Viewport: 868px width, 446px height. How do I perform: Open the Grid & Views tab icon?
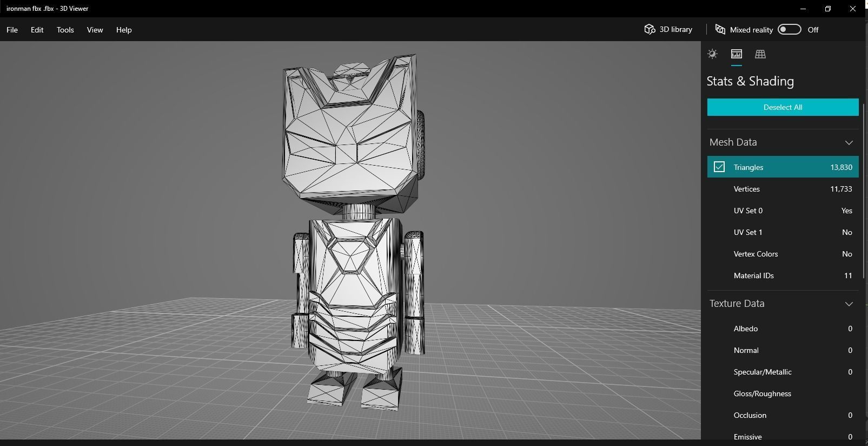point(760,54)
